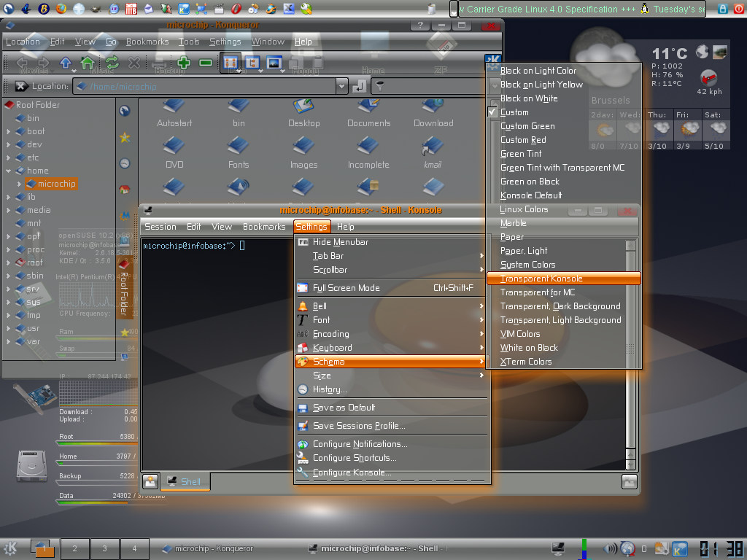Open Konqueror Tools menu
The width and height of the screenshot is (747, 560).
[189, 42]
